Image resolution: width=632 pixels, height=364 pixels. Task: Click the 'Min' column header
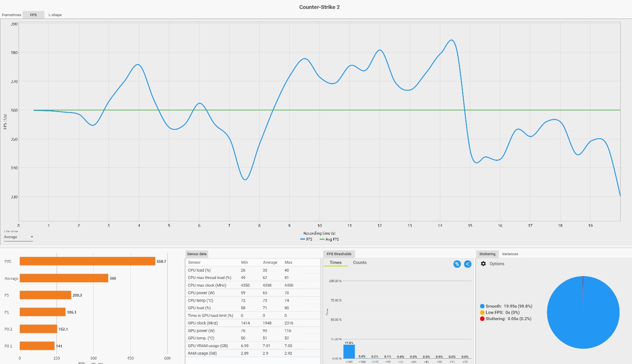point(245,262)
